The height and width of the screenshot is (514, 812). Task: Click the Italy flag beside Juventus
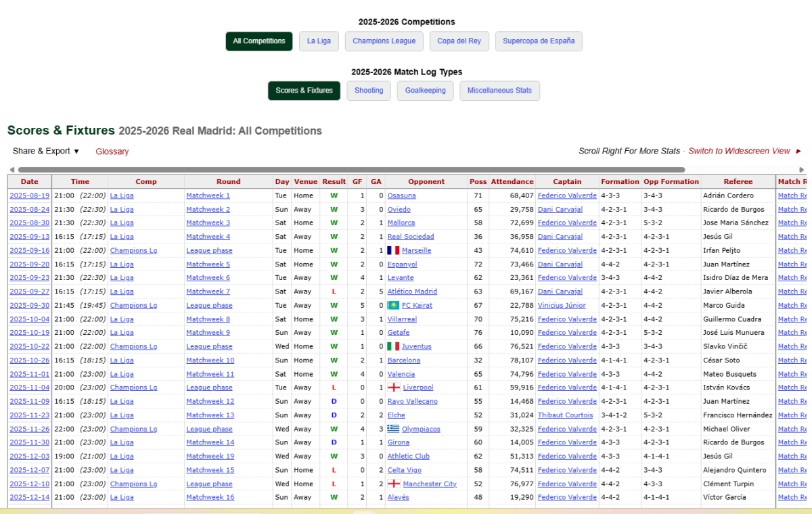click(x=393, y=346)
